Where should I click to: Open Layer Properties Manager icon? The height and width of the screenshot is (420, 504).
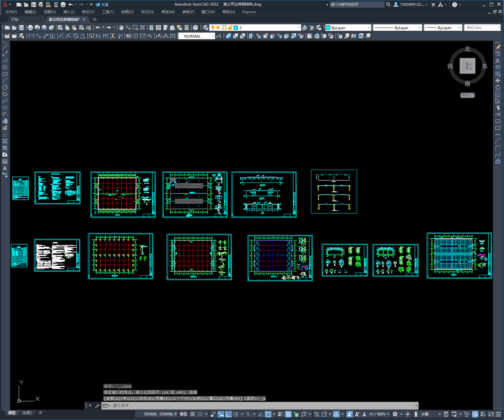[206, 28]
